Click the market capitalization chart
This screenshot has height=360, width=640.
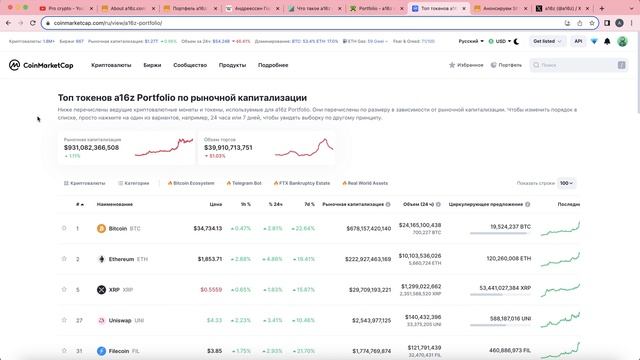pos(164,147)
